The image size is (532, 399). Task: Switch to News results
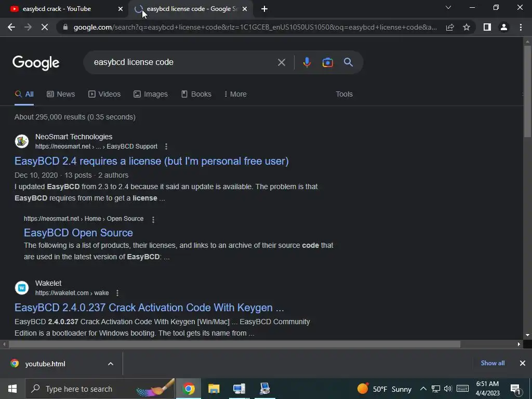61,95
